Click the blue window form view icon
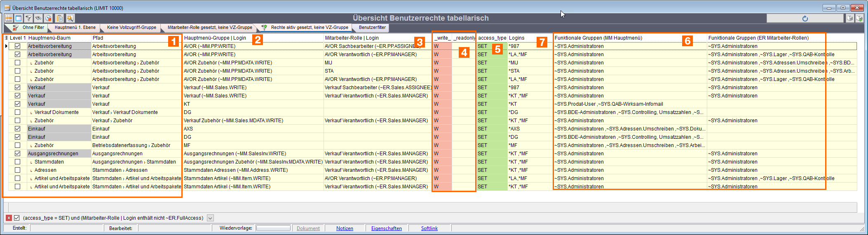This screenshot has width=868, height=235. 19,18
